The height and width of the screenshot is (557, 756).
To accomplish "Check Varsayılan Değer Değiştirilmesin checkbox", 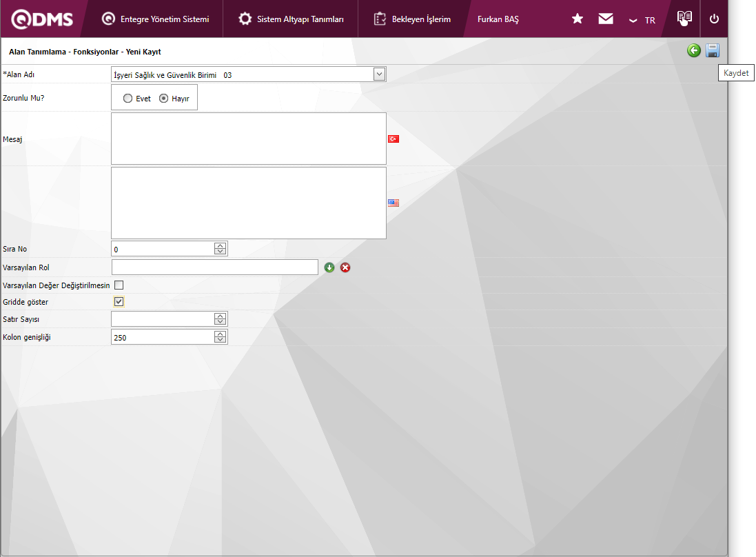I will 119,285.
